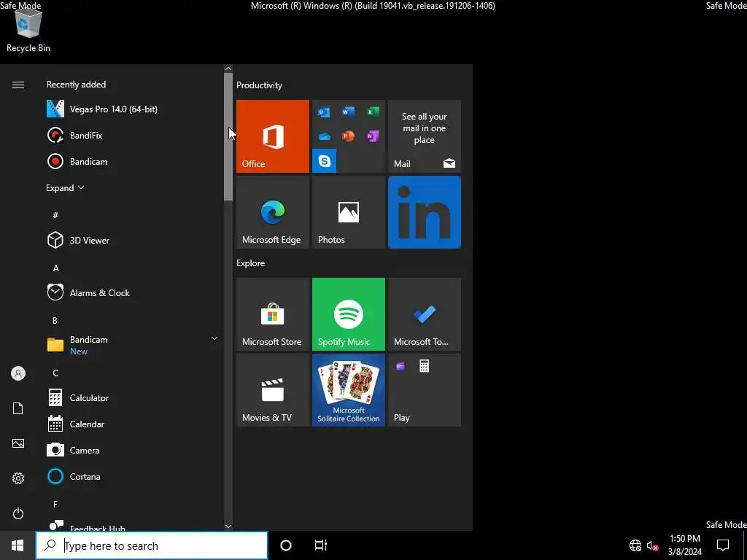
Task: Expand the Bandicam folder chevron
Action: [x=214, y=338]
